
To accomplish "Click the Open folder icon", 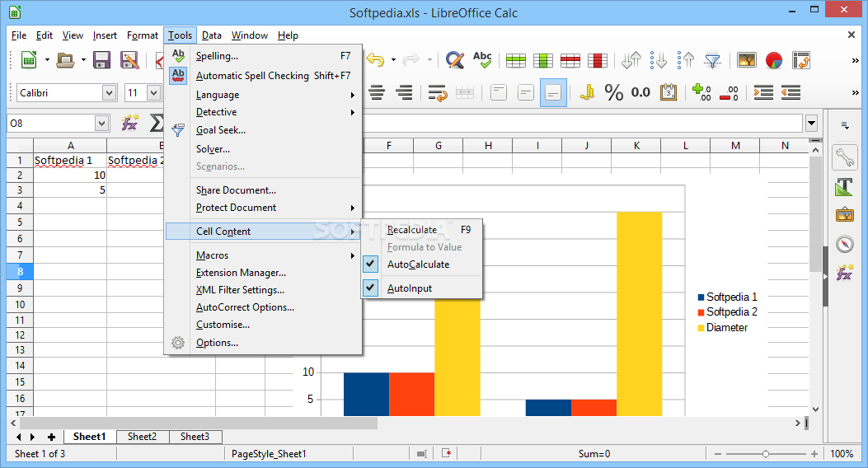I will point(65,60).
